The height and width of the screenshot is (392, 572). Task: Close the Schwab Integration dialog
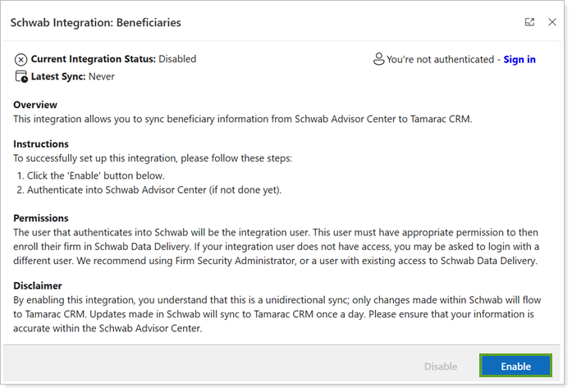552,22
